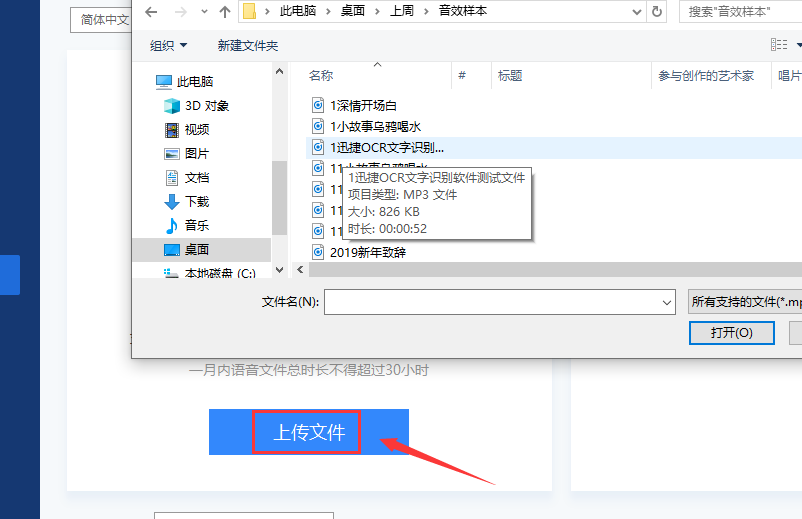Click the 打开(O) button
The height and width of the screenshot is (519, 802).
pos(731,333)
